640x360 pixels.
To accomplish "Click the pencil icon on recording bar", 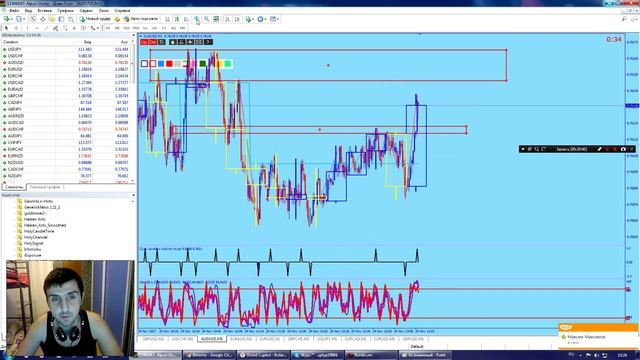I will click(599, 149).
